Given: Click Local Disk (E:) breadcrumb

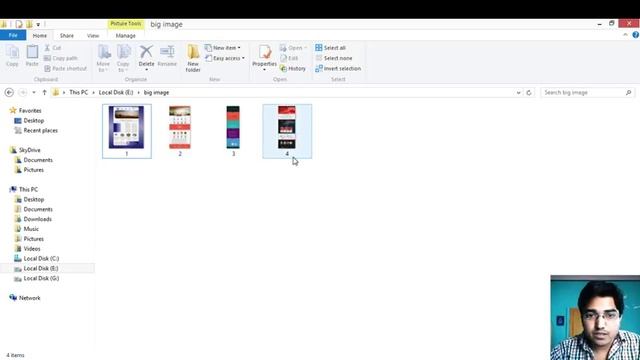Looking at the screenshot, I should click(116, 93).
